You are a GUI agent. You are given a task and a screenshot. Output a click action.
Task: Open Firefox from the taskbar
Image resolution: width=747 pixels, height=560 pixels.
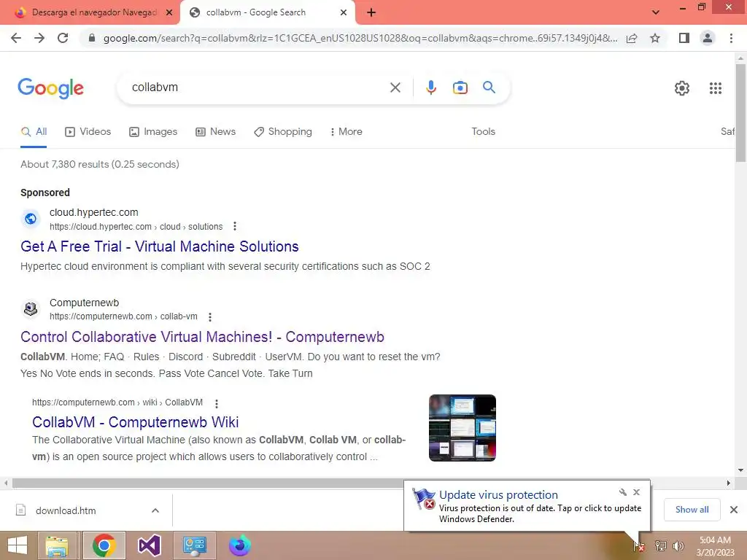pos(239,545)
